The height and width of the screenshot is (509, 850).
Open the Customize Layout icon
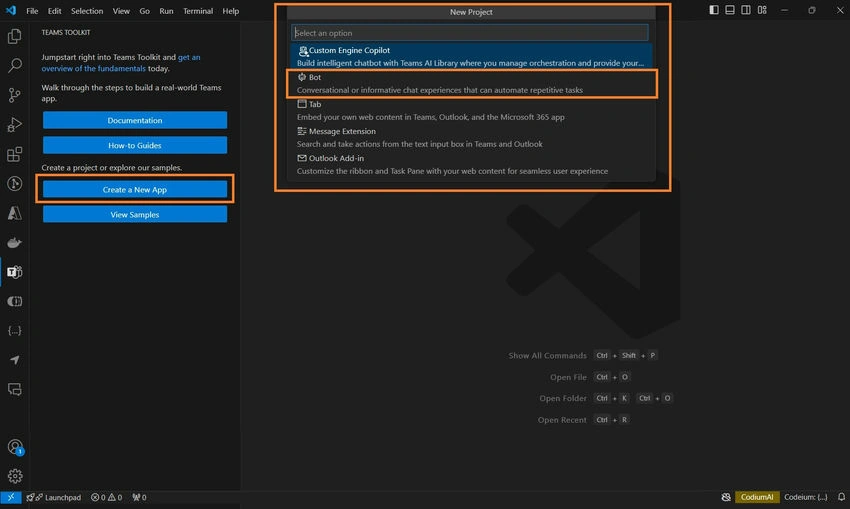pyautogui.click(x=762, y=10)
